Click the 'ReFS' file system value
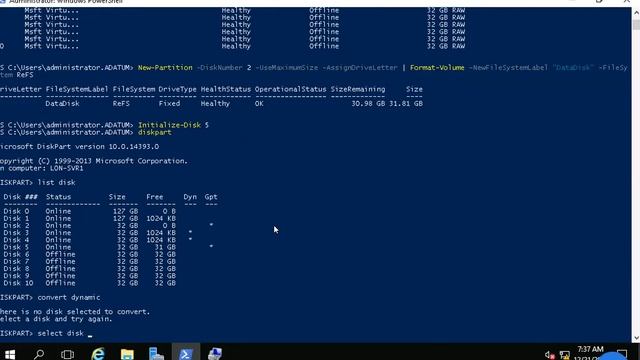Screen dimensions: 640x360 121,104
